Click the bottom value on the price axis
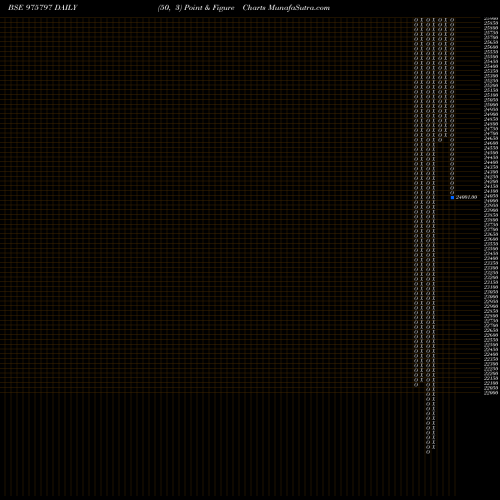The image size is (500, 500). click(x=491, y=393)
